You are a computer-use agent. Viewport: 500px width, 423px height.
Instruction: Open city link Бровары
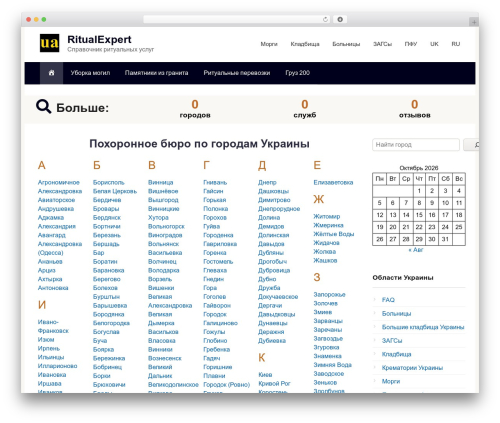point(106,209)
